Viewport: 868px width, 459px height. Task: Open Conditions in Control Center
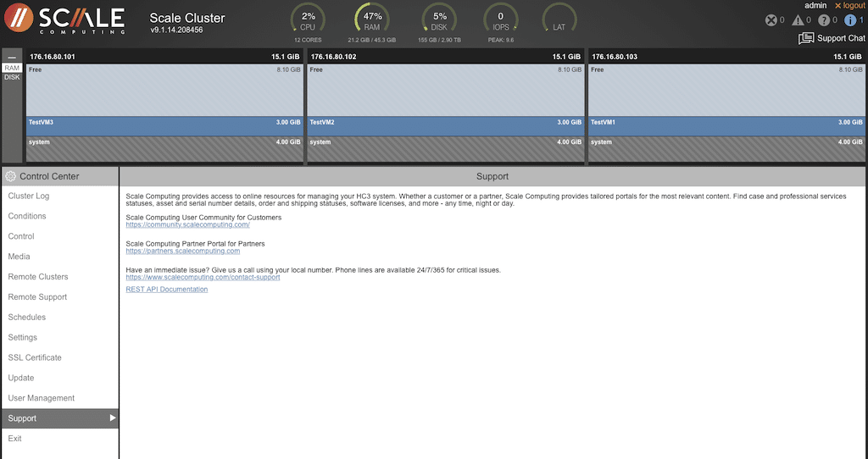[60, 216]
